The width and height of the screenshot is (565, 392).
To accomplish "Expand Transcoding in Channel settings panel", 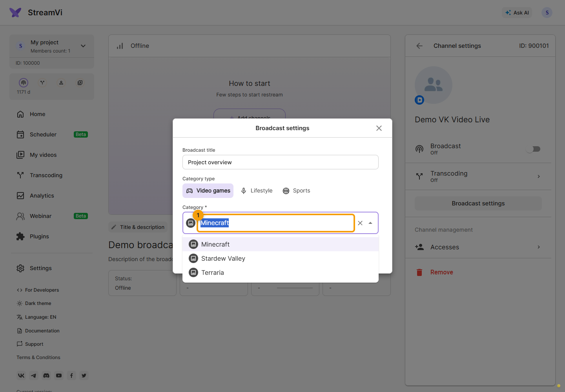I will coord(478,176).
